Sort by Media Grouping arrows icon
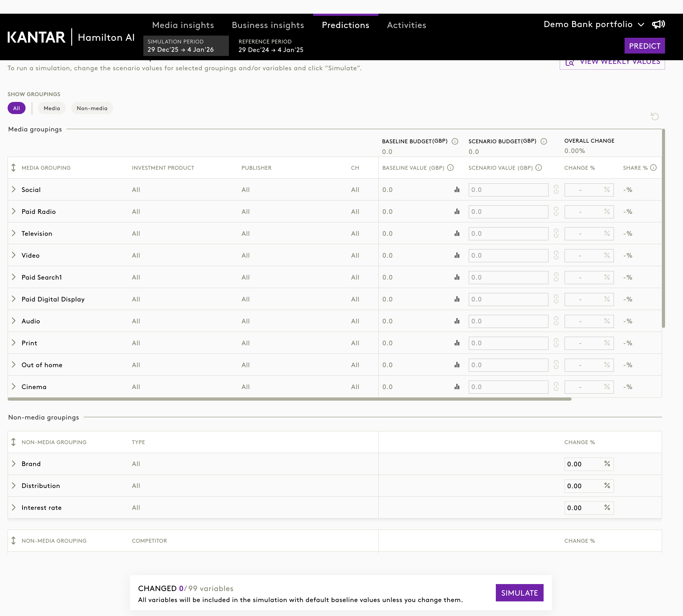The width and height of the screenshot is (683, 616). point(14,168)
